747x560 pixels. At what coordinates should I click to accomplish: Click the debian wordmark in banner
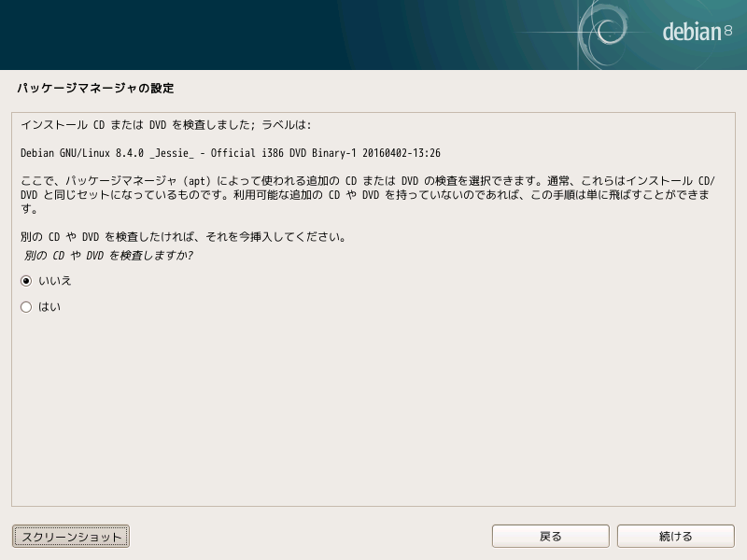point(691,33)
